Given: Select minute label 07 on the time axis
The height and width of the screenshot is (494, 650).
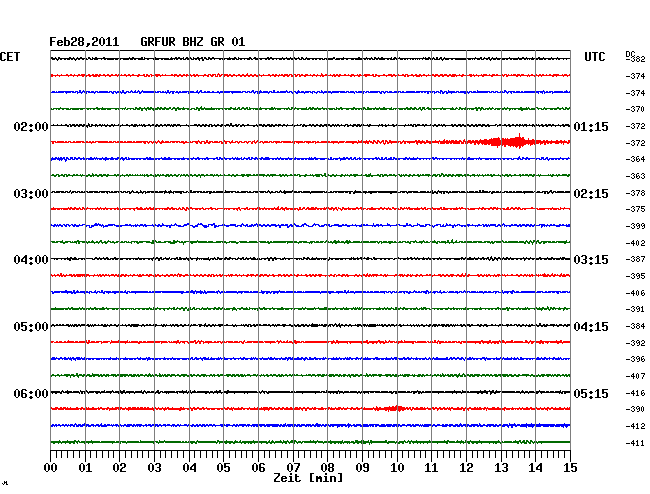Looking at the screenshot, I should [293, 468].
